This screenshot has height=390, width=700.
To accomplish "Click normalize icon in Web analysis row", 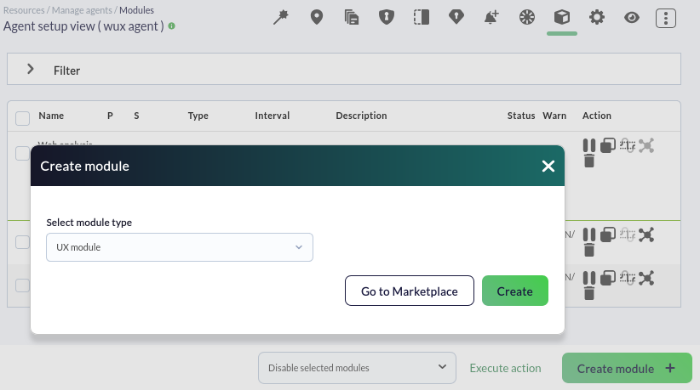I will 627,145.
